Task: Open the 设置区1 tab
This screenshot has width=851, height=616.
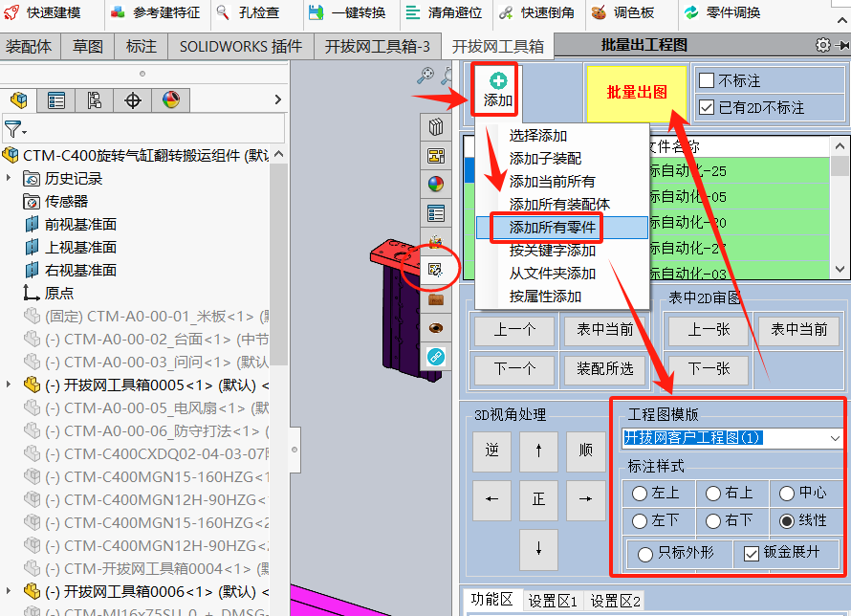Action: 553,601
